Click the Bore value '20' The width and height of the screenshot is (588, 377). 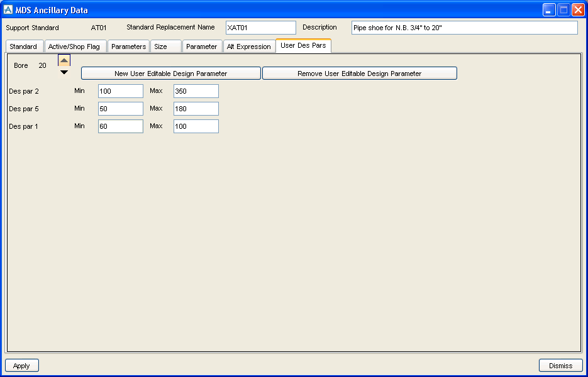point(42,65)
